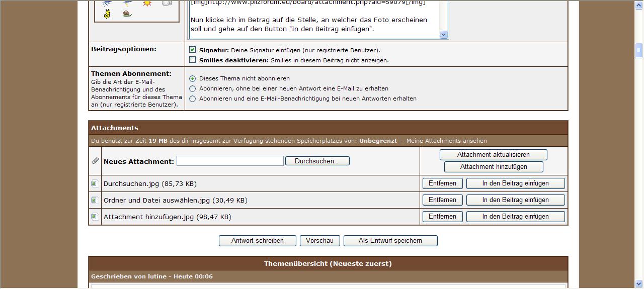Click the Vorschau preview button
644x289 pixels.
(319, 241)
